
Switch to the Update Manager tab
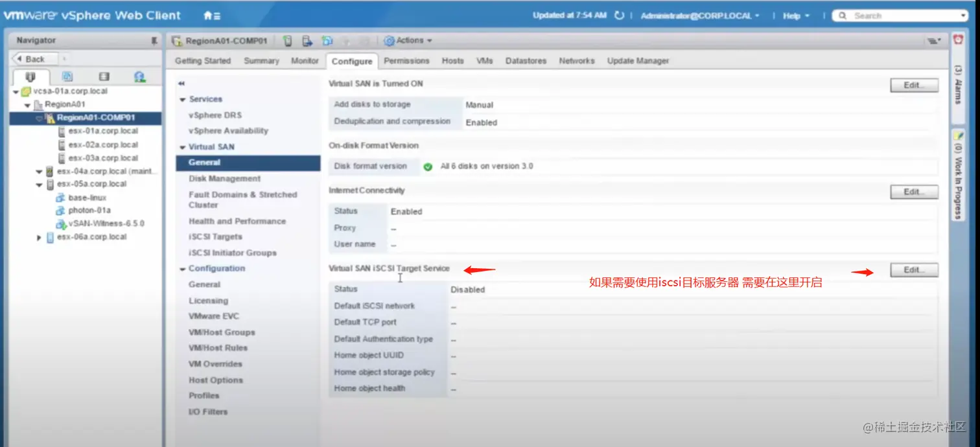[x=638, y=61]
